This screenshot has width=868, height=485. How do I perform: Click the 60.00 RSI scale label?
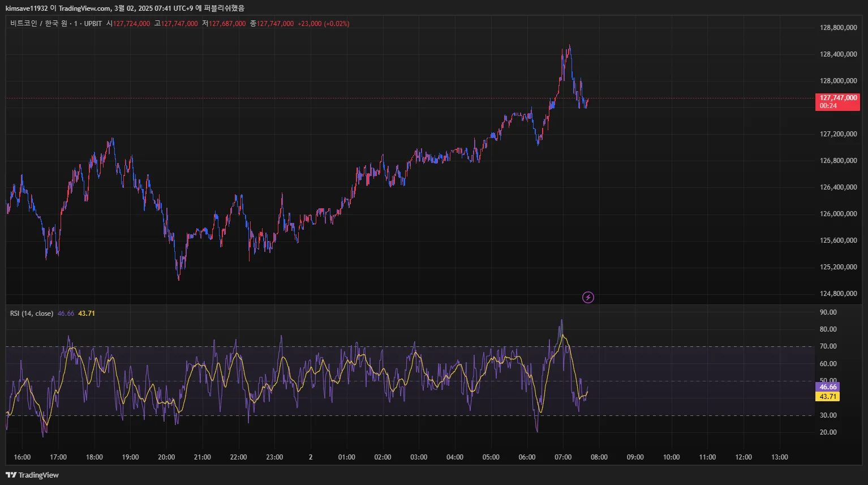click(x=828, y=364)
